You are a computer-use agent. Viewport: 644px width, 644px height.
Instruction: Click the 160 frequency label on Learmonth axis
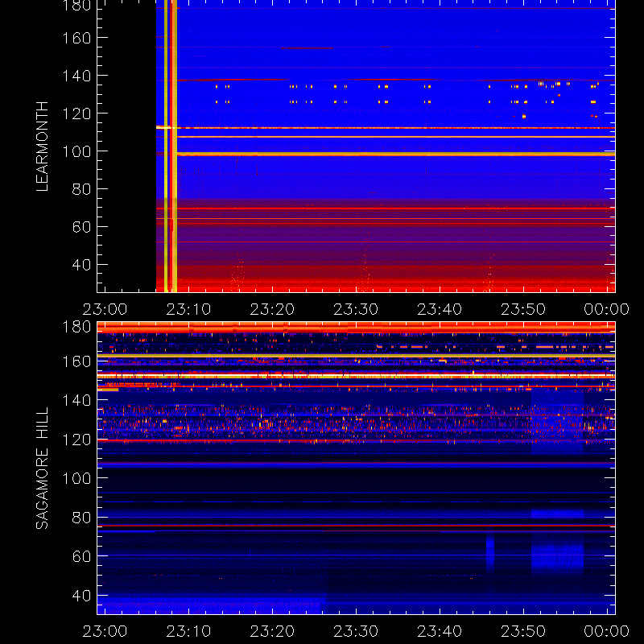(x=76, y=38)
